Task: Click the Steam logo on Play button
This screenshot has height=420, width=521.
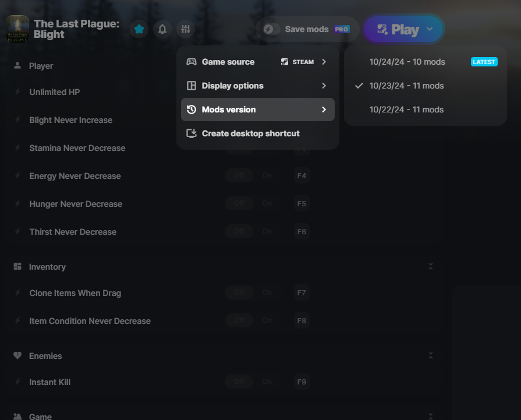Action: [382, 30]
